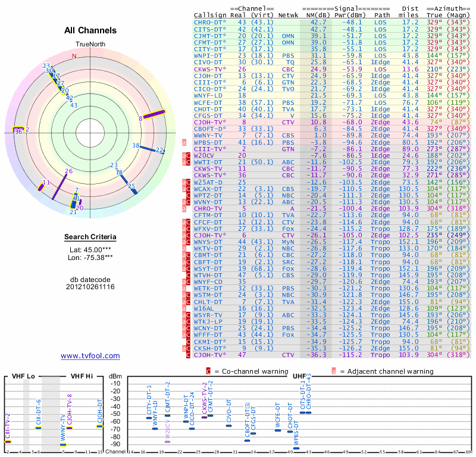The image size is (476, 457).
Task: Click the Netwk column header
Action: click(289, 15)
